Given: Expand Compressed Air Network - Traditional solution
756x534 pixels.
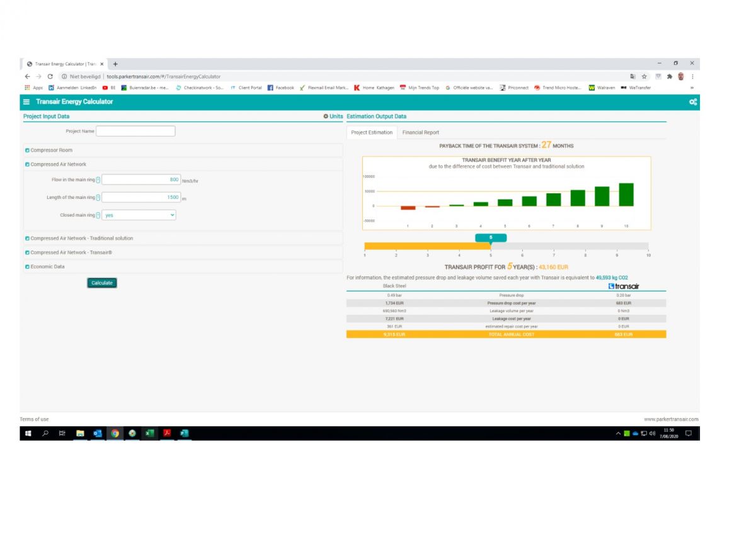Looking at the screenshot, I should [x=183, y=238].
